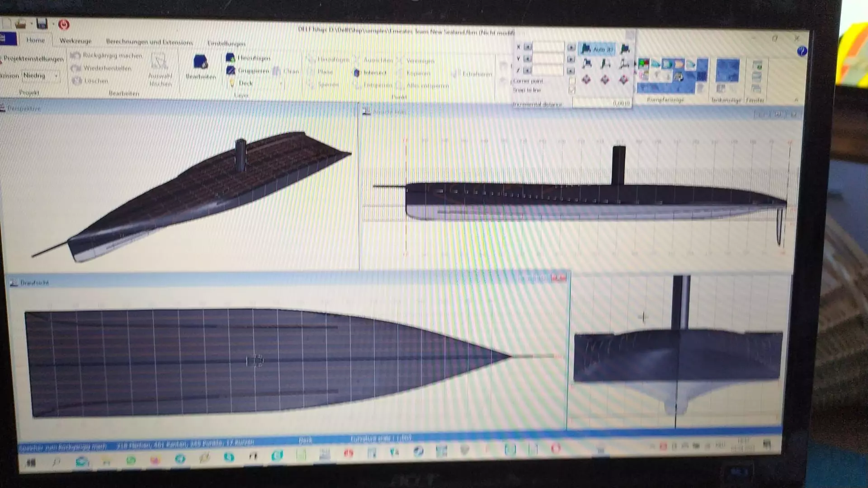868x488 pixels.
Task: Open the Berechnungen und Extensions tab
Action: coord(150,42)
